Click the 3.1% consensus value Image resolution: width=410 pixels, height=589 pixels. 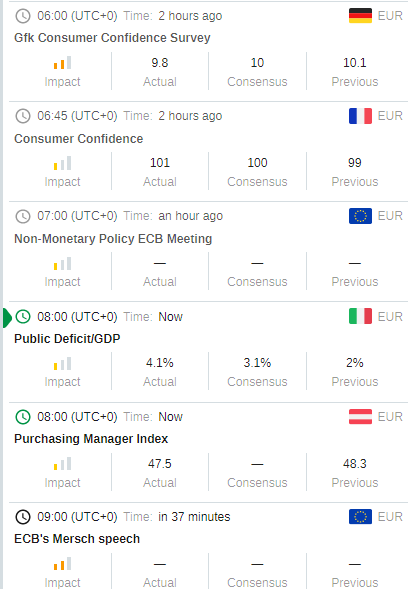point(257,363)
